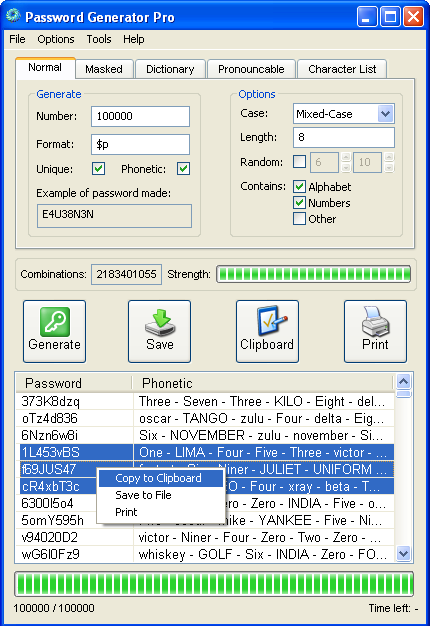Screen dimensions: 430x626
Task: Click the Password Generator Pro title icon
Action: 13,16
